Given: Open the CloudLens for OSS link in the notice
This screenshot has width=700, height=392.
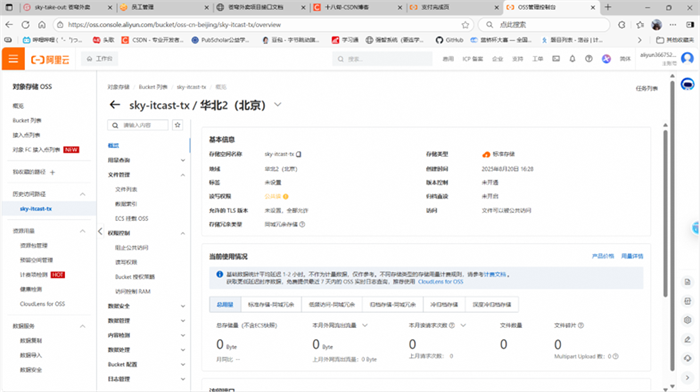Looking at the screenshot, I should coord(440,282).
